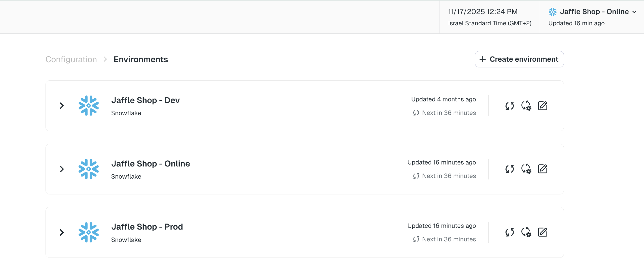644x265 pixels.
Task: Click the Snowflake logo for Jaffle Shop - Prod
Action: point(89,232)
